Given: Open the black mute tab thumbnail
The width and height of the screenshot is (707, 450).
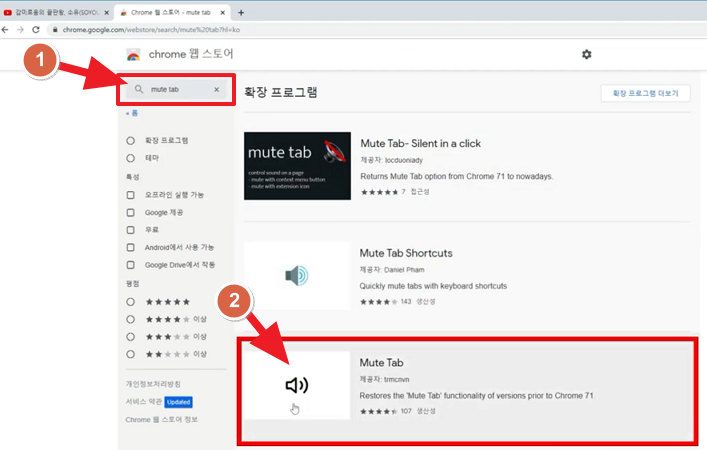Looking at the screenshot, I should point(297,166).
